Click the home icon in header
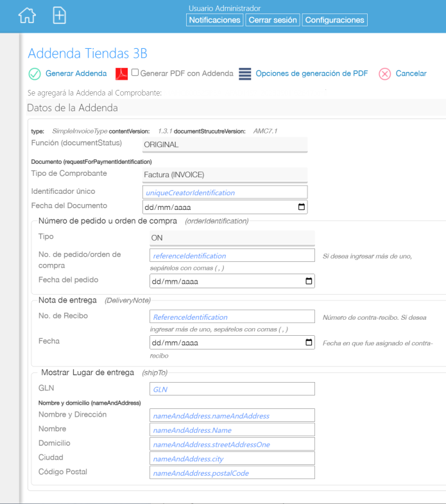 (27, 15)
